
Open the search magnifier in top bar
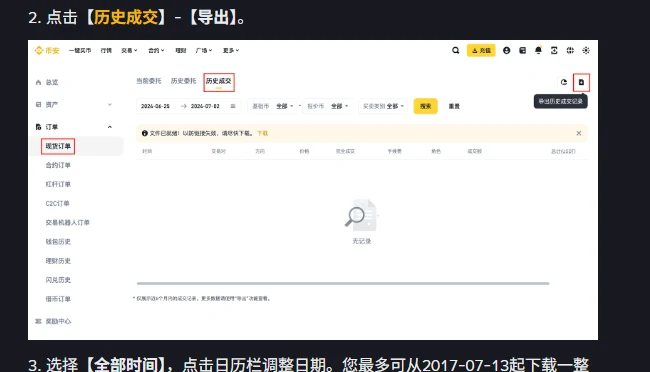tap(456, 50)
